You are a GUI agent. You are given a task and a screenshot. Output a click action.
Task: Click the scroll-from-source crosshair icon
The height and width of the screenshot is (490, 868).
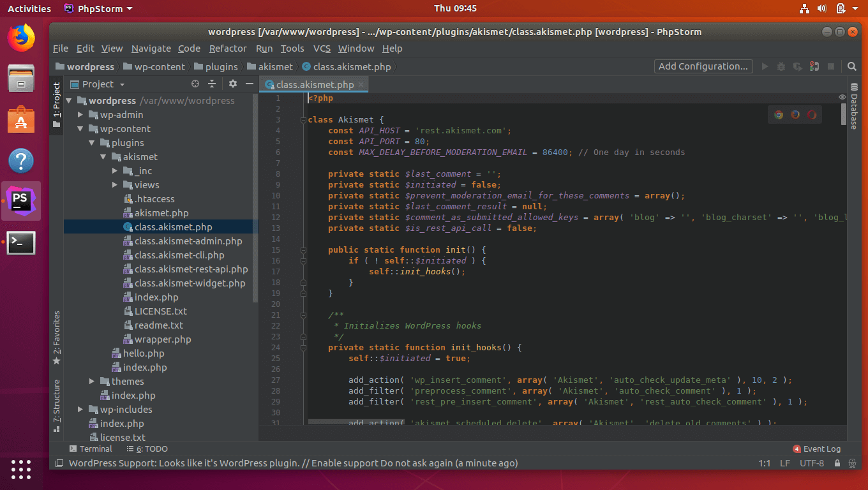(195, 84)
